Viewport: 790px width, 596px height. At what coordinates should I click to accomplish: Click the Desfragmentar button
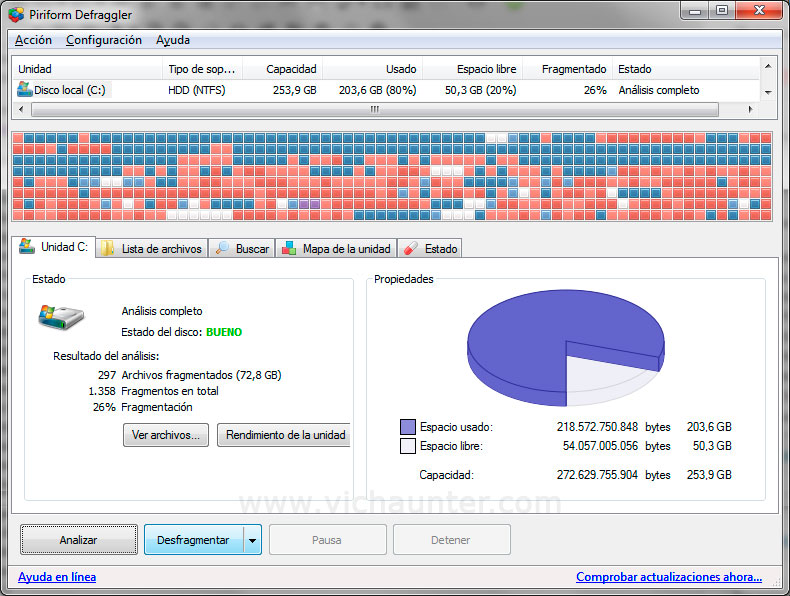tap(193, 540)
